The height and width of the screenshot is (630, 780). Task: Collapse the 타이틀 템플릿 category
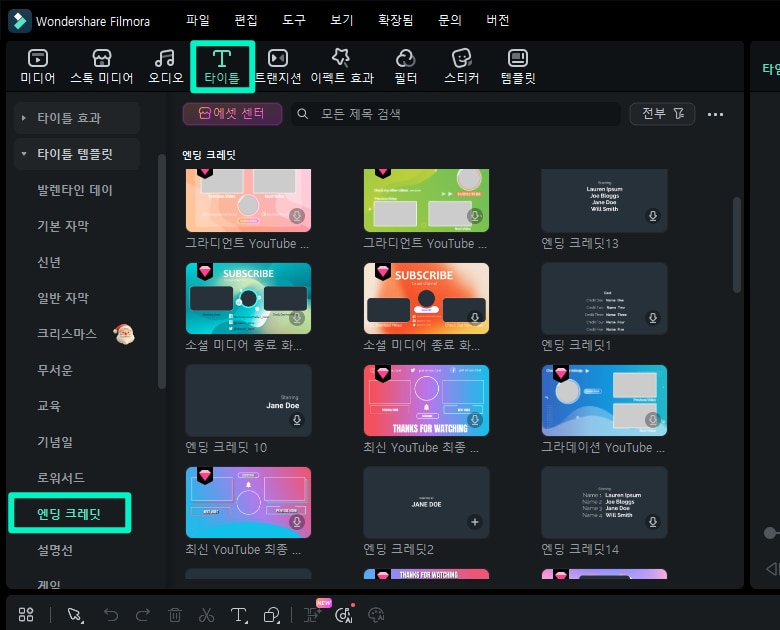coord(24,154)
